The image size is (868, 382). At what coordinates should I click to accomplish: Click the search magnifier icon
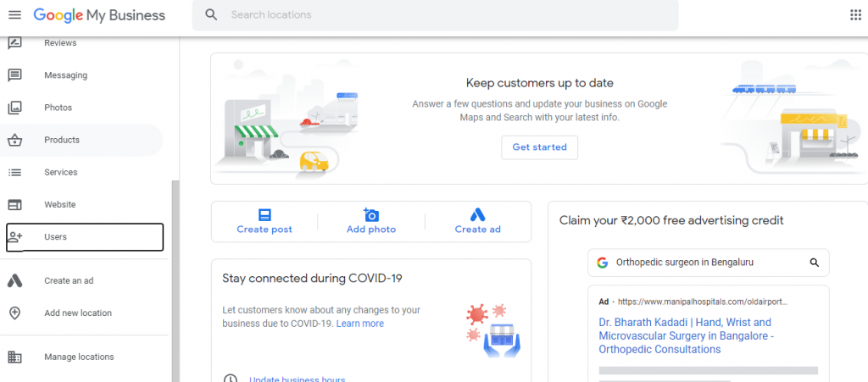[211, 15]
